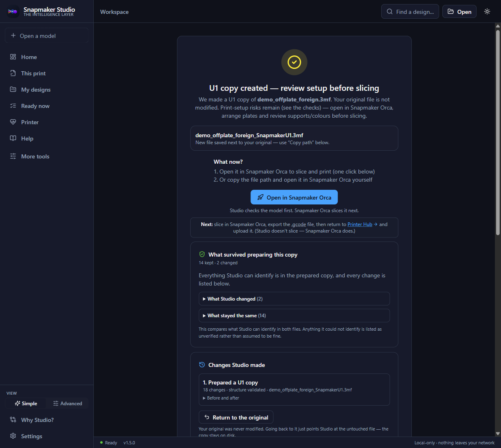Click the demo_offplate_foreign_SnapmakerU1.3mf file name

[249, 135]
